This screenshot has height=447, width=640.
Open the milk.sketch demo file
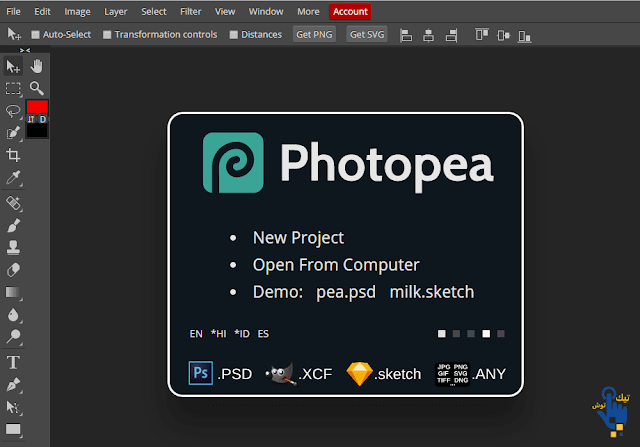pos(432,292)
